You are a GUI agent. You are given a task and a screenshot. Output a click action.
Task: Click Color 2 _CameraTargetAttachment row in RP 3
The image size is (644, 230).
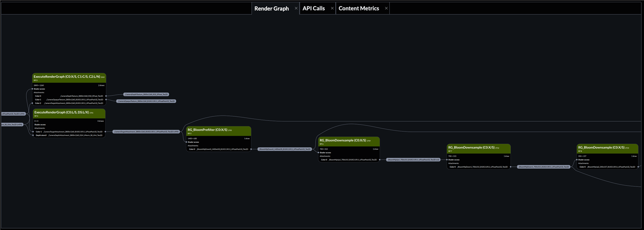pos(69,103)
